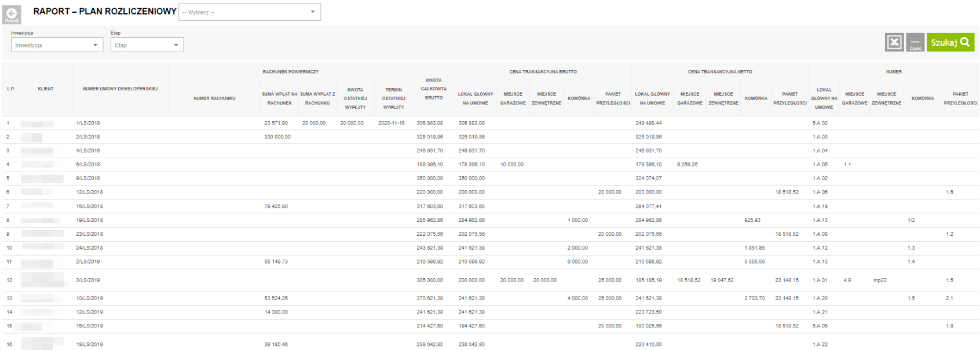Click the outdoor space net price 19 047,62

722,280
